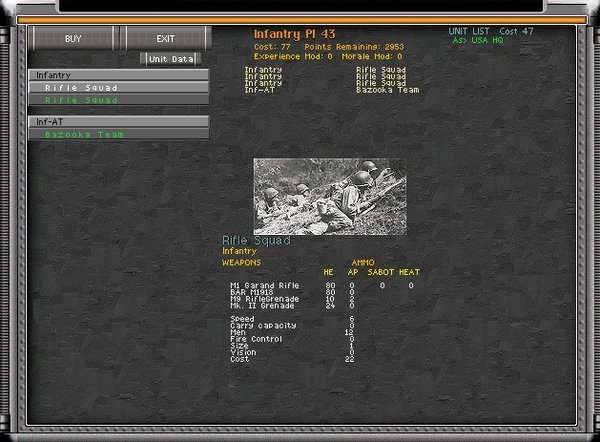Select the green Rifle Squad entry
The width and height of the screenshot is (600, 442).
tap(118, 100)
